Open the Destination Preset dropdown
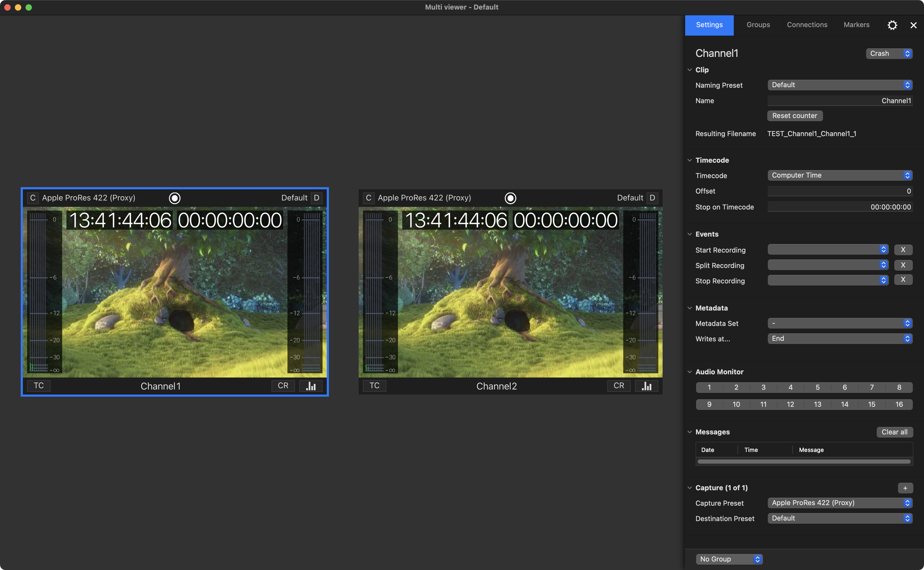The height and width of the screenshot is (570, 924). coord(840,518)
